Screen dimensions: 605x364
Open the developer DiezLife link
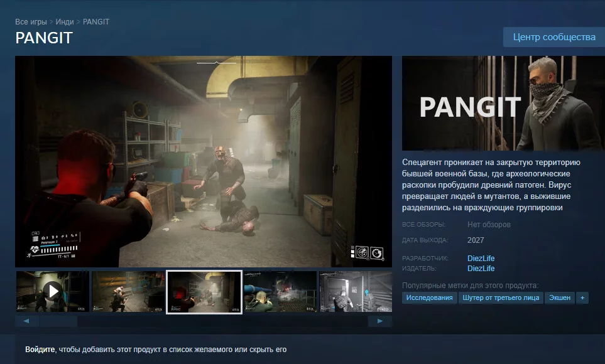tap(481, 259)
